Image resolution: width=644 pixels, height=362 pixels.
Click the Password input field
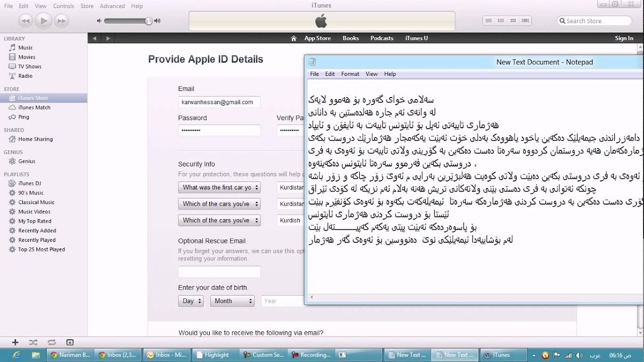[x=219, y=130]
